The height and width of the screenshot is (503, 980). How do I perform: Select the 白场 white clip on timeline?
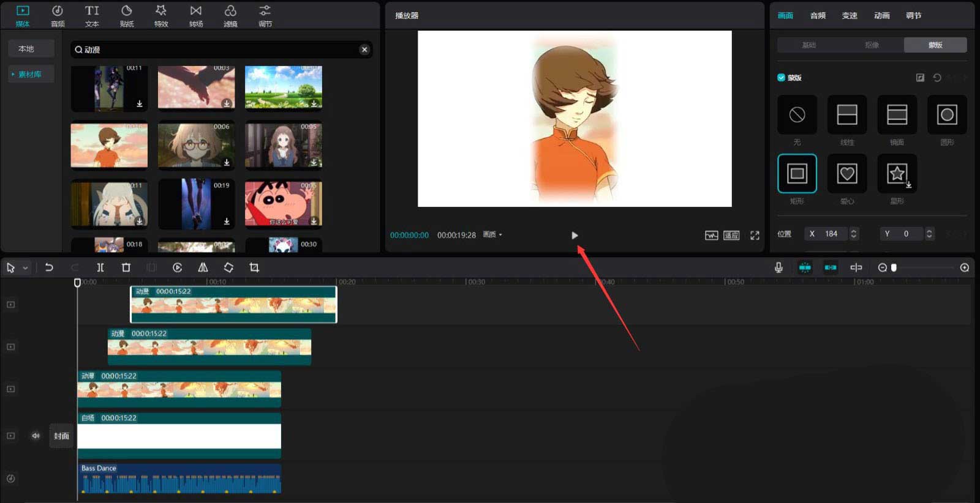pos(179,436)
